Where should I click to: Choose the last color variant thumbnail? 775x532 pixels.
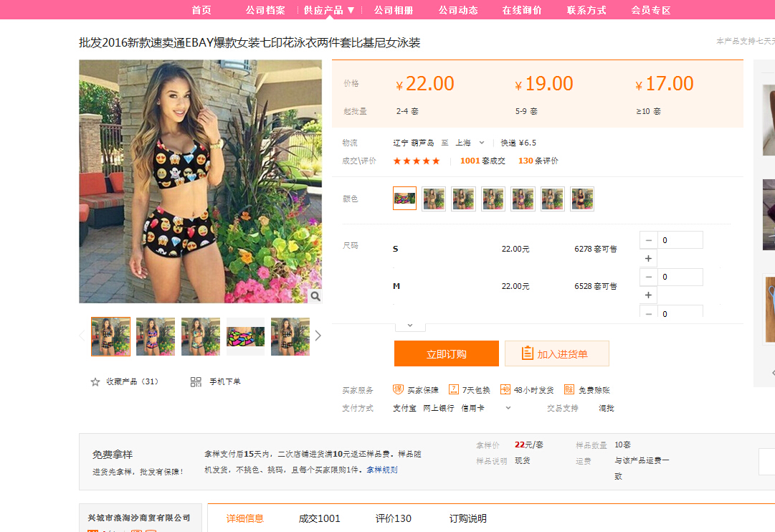click(582, 199)
